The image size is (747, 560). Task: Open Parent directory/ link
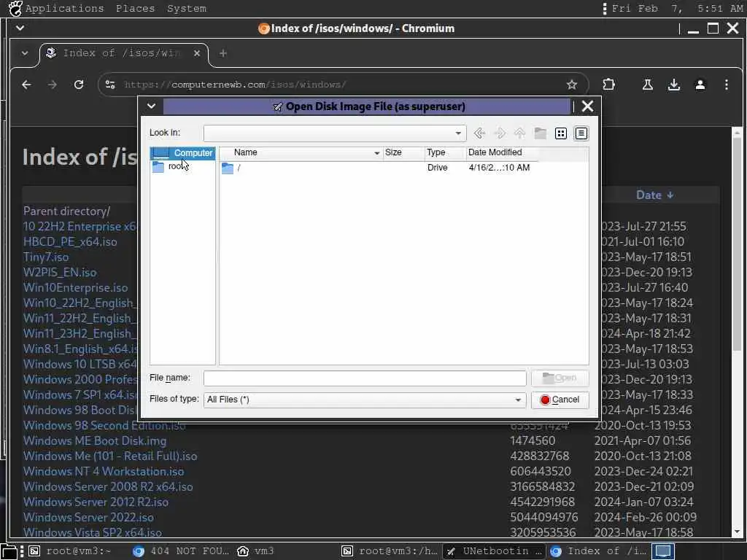pos(66,211)
